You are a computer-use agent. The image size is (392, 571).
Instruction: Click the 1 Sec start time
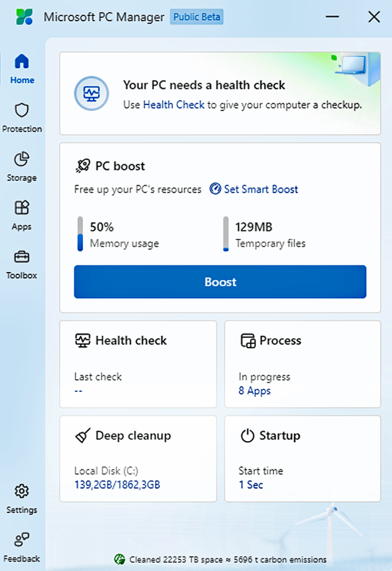251,485
